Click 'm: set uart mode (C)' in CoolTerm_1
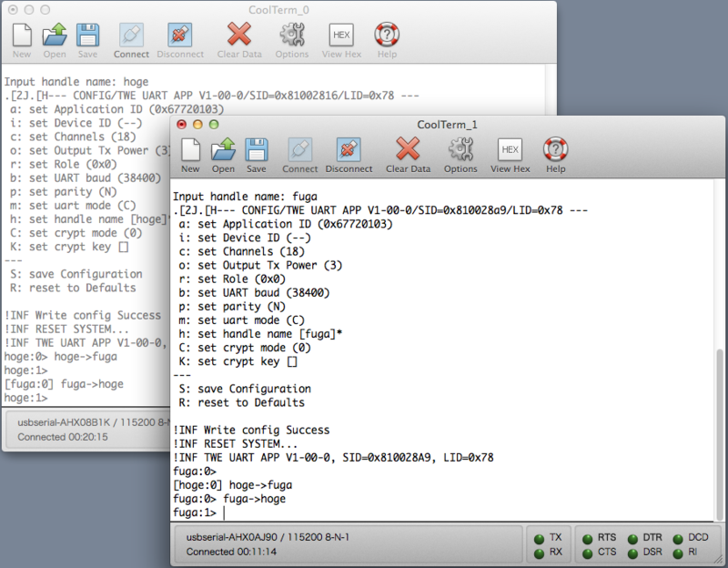 (242, 320)
